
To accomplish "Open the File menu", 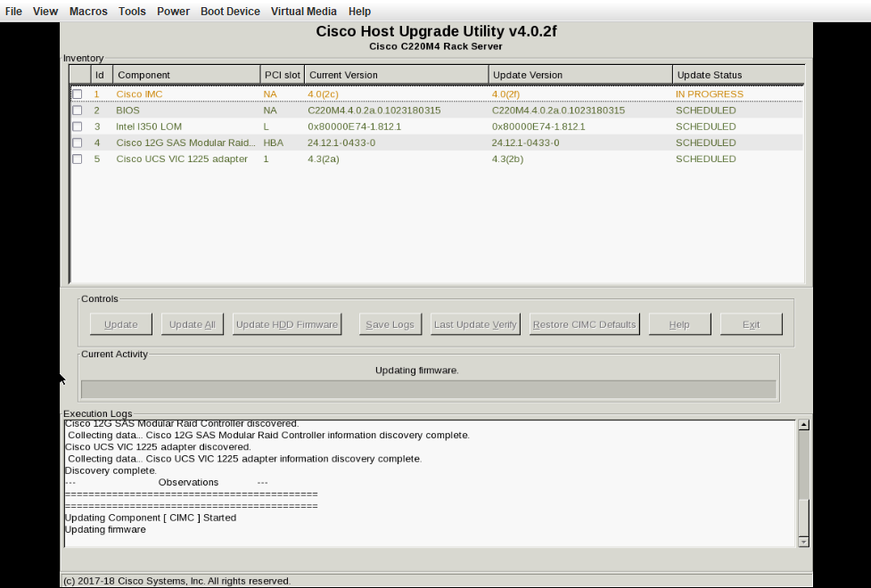I will [13, 11].
